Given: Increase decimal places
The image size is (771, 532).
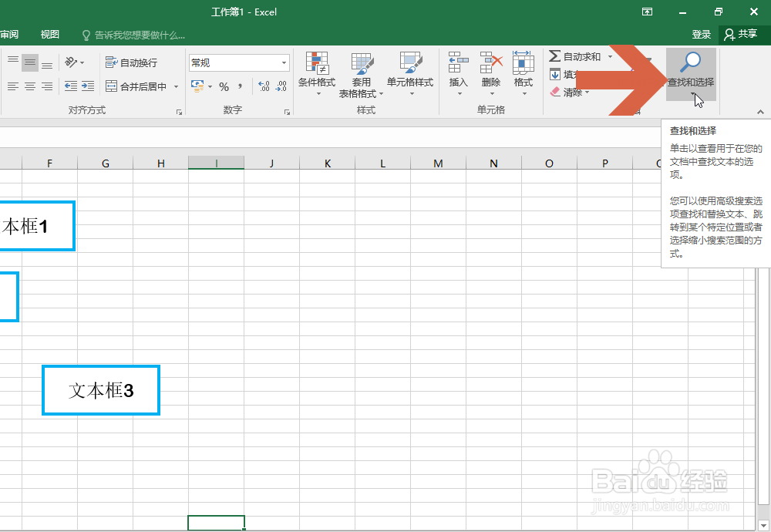Looking at the screenshot, I should point(264,86).
